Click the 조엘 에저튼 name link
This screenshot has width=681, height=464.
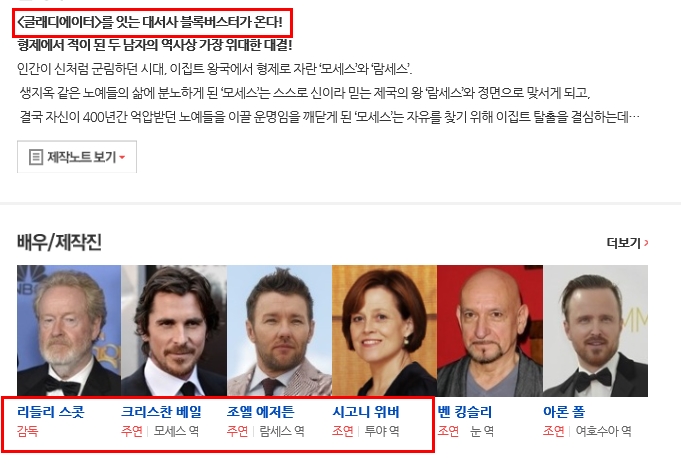coord(261,411)
